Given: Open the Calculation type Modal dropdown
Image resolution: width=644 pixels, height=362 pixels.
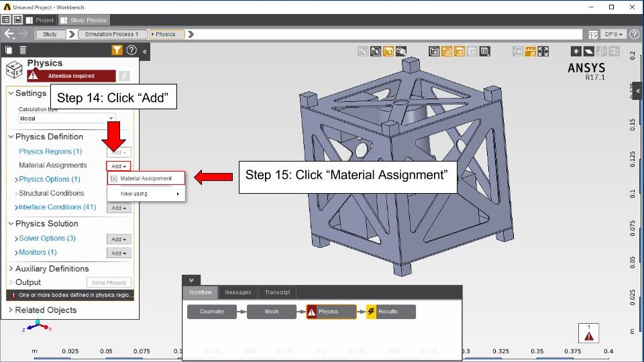Looking at the screenshot, I should tap(67, 118).
